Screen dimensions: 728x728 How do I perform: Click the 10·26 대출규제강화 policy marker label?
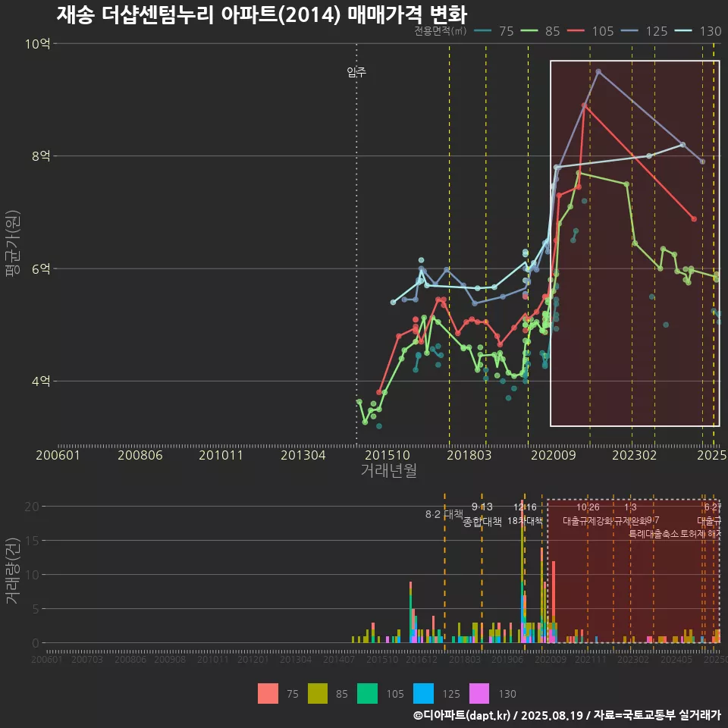click(x=588, y=513)
